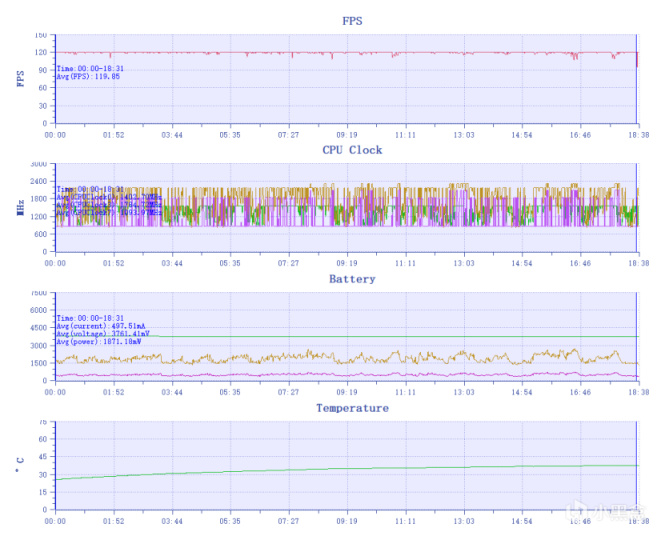665x540 pixels.
Task: Click the 05:35 time label under Battery chart
Action: (230, 392)
